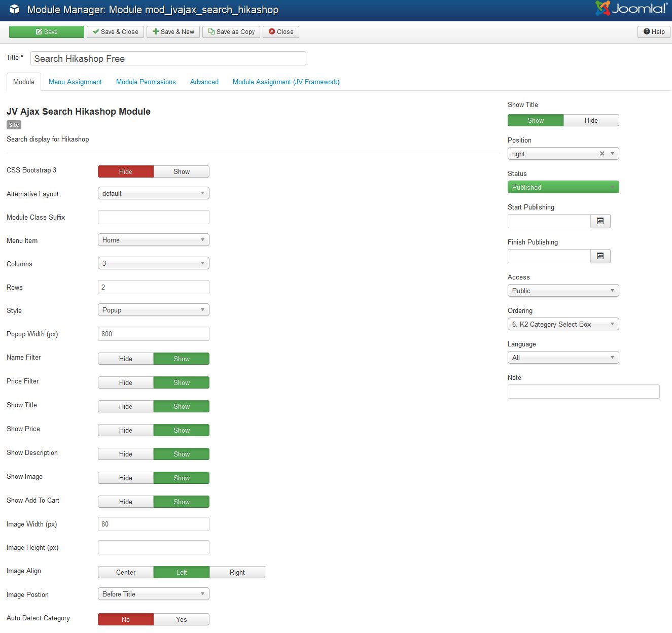Screen dimensions: 672x633
Task: Click the 'JV Ajax Search Hikashop Module' heading
Action: click(x=79, y=112)
